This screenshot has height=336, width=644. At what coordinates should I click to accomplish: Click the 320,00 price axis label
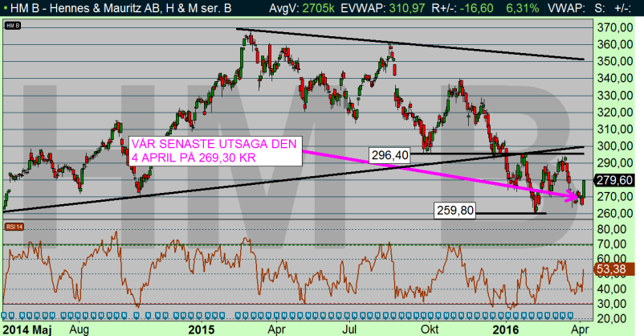(614, 113)
